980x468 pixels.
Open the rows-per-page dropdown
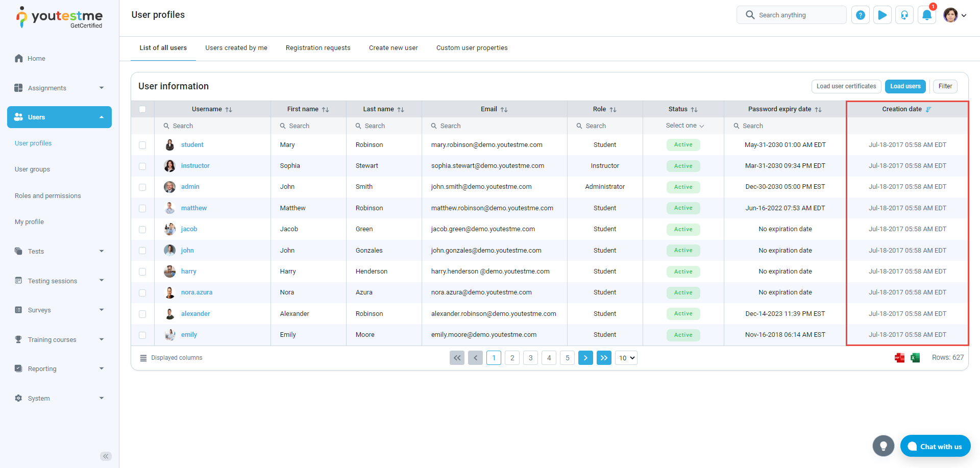click(626, 358)
